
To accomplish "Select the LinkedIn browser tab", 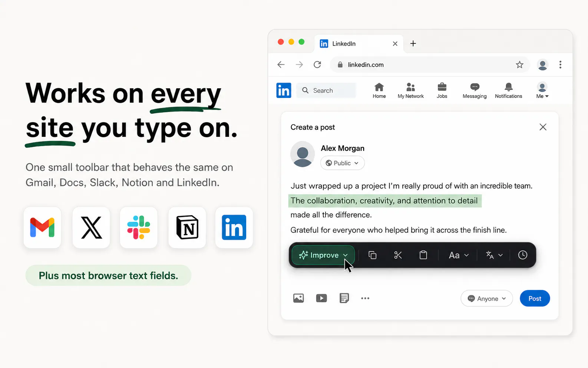I will pos(358,44).
